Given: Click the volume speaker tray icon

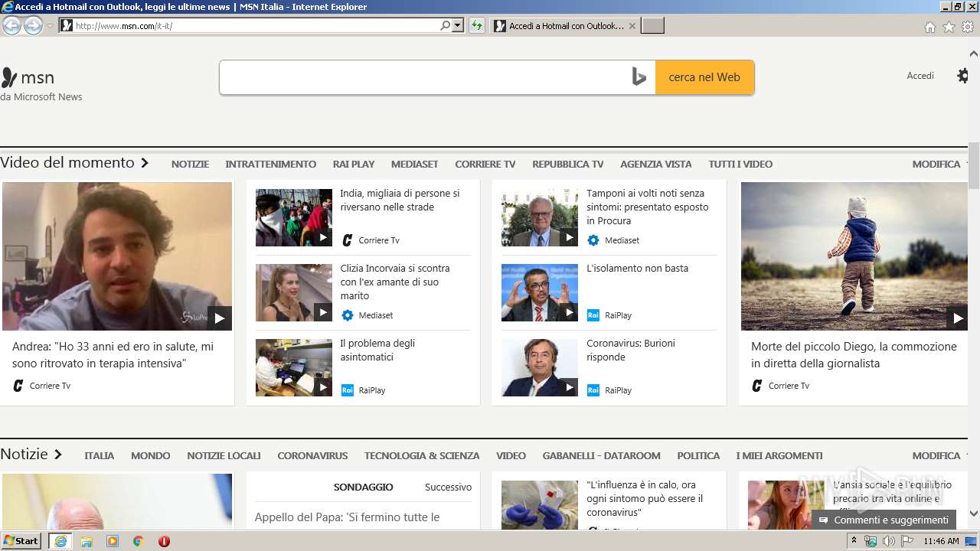Looking at the screenshot, I should click(x=888, y=541).
